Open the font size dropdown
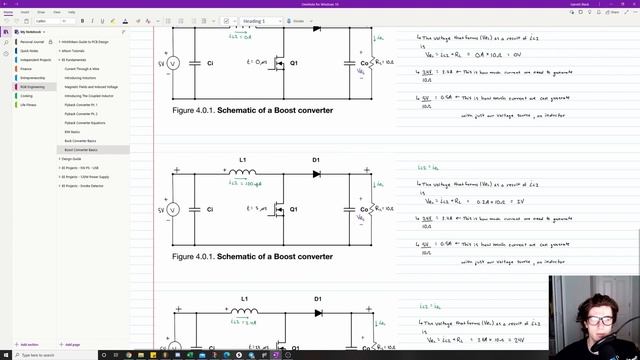Image resolution: width=640 pixels, height=360 pixels. (68, 21)
